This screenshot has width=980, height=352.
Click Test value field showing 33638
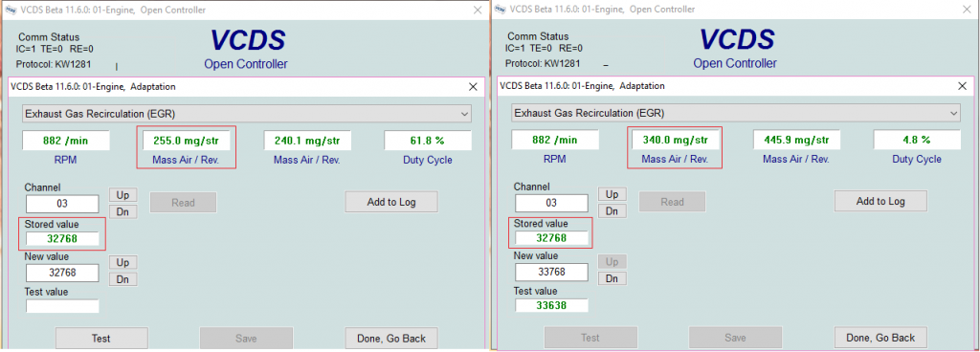551,306
